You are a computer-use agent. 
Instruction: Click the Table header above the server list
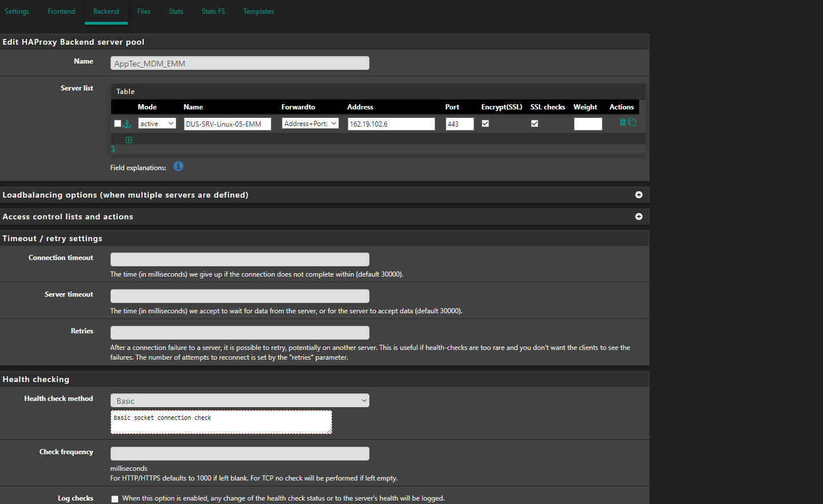[125, 92]
